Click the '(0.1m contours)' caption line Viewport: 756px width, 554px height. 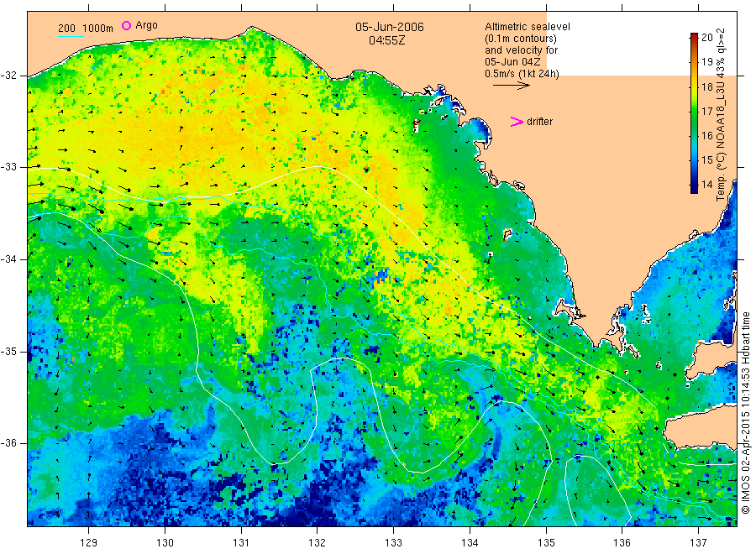pyautogui.click(x=521, y=39)
